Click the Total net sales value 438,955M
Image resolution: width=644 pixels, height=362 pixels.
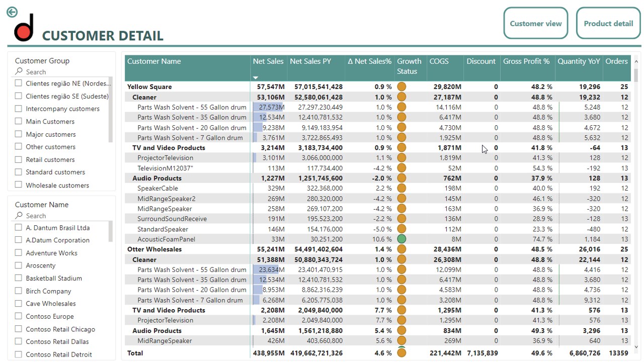[269, 353]
